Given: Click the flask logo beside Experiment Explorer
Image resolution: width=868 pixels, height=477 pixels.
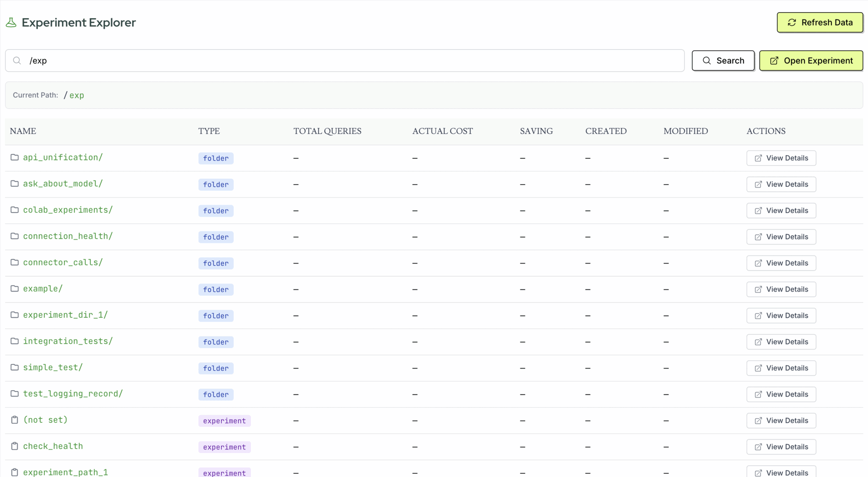Looking at the screenshot, I should pyautogui.click(x=11, y=23).
